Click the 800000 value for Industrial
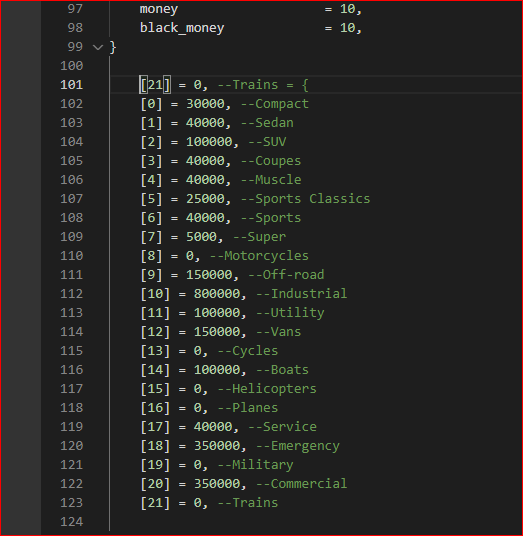This screenshot has height=536, width=523. pyautogui.click(x=217, y=294)
